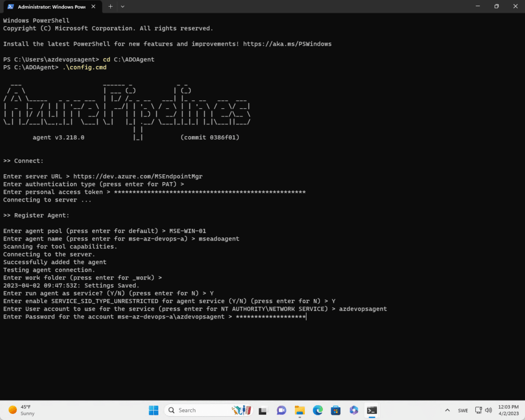
Task: Open a new terminal tab
Action: tap(111, 6)
